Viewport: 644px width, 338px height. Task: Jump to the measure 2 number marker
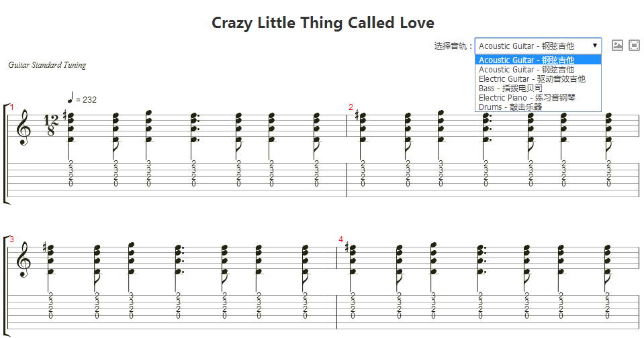(351, 107)
